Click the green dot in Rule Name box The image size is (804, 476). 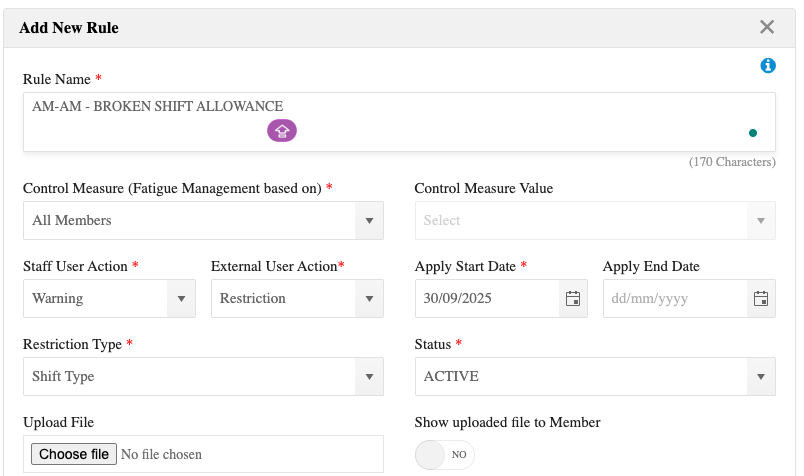tap(752, 132)
